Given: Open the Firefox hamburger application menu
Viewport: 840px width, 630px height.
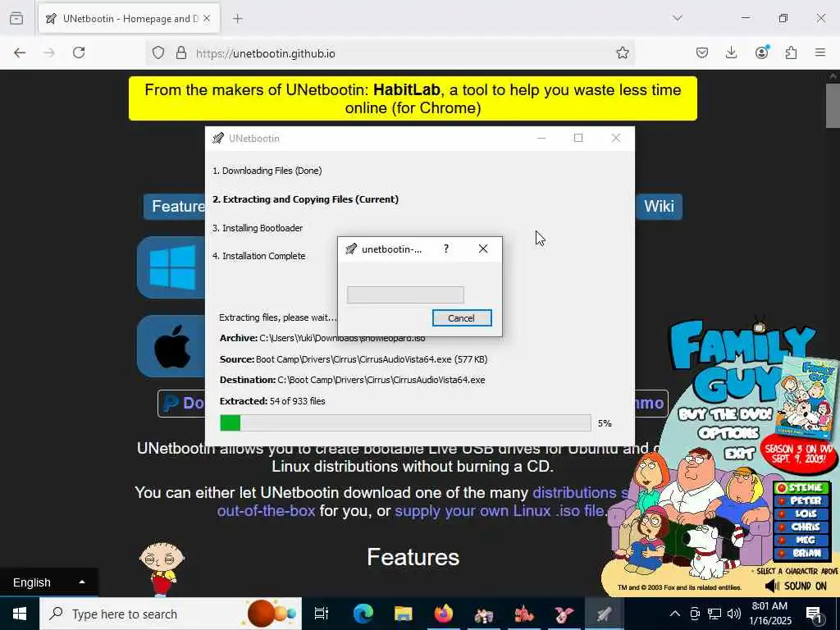Looking at the screenshot, I should [x=820, y=52].
